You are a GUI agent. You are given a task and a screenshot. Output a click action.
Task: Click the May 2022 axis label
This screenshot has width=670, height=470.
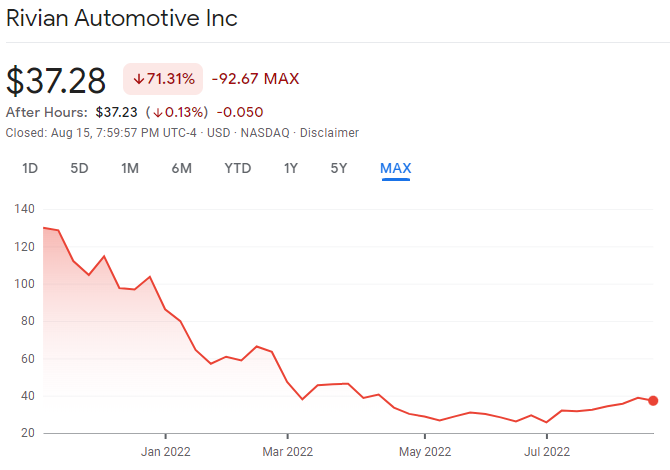424,449
